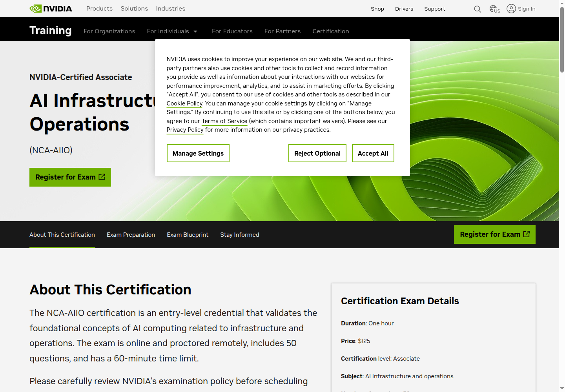Click the scrollbar up arrow

tap(562, 3)
